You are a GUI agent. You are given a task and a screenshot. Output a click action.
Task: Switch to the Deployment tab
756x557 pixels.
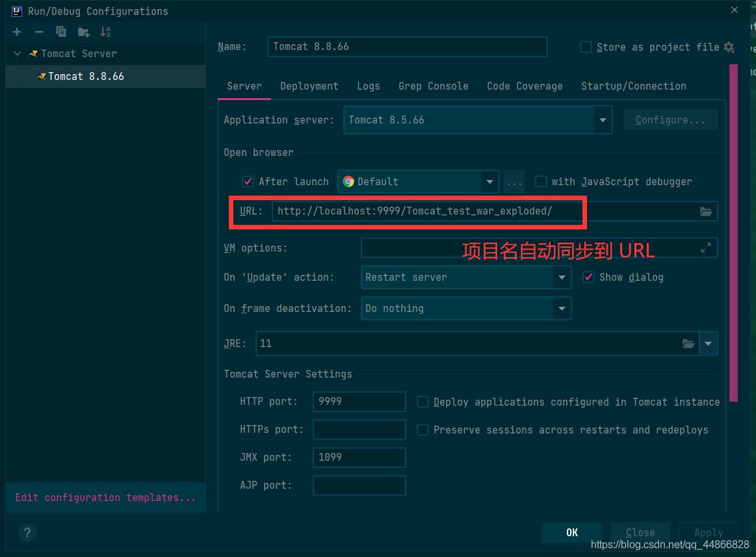(x=309, y=86)
